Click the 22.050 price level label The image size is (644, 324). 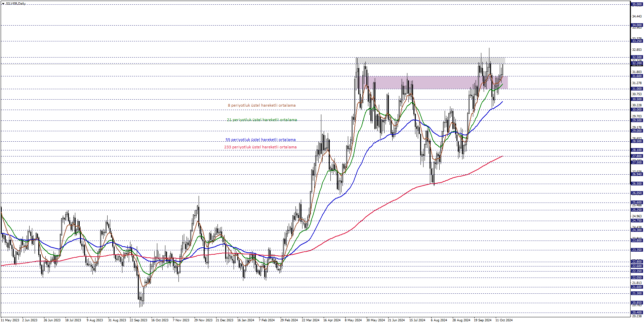point(637,278)
